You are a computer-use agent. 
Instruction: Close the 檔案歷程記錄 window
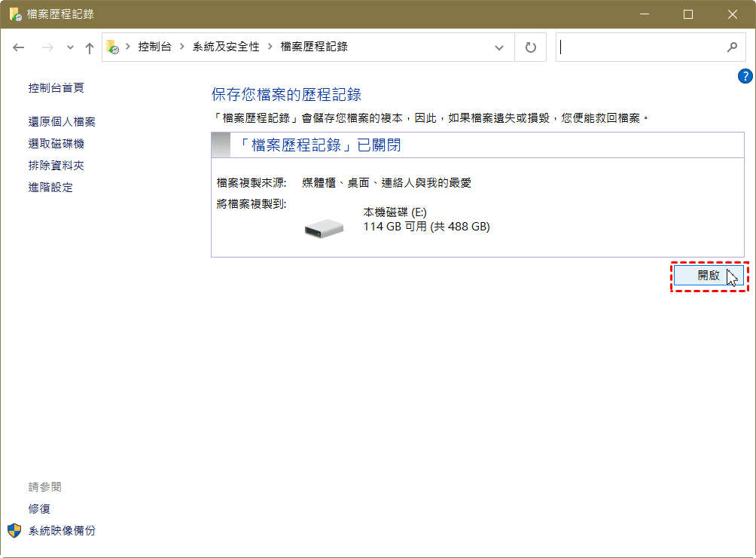(733, 14)
